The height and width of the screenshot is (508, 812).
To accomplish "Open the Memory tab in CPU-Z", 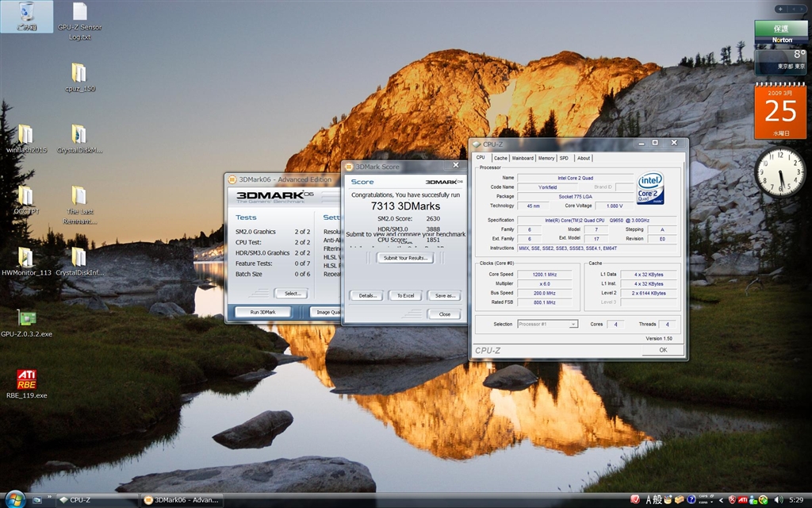I will (546, 158).
